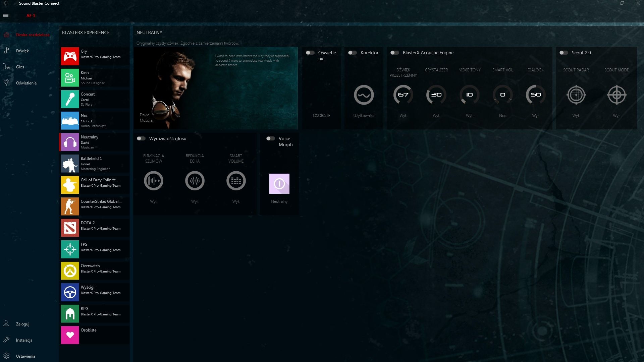Select the Gry gamepad profile icon

coord(70,56)
